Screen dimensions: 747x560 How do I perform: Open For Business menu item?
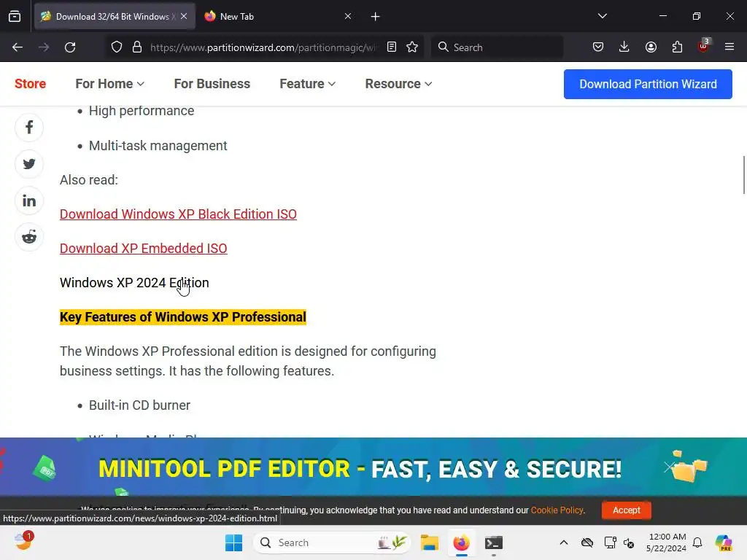point(212,84)
